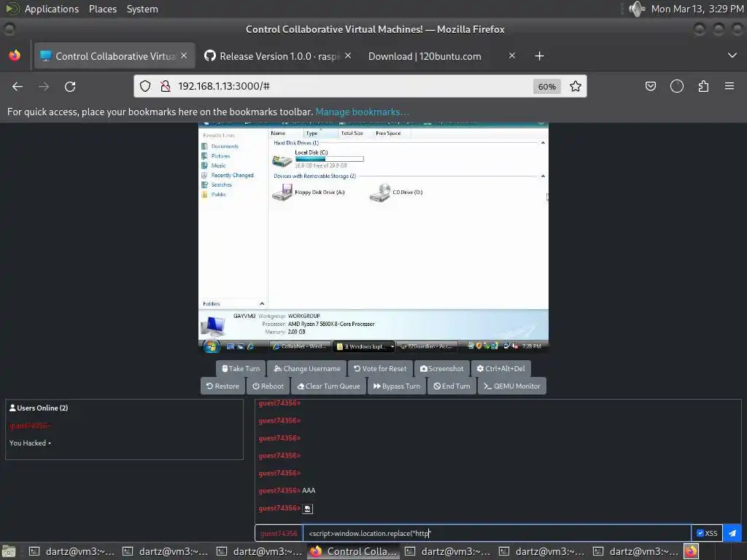Switch to Control Colla... window in bottom panel
Image resolution: width=747 pixels, height=560 pixels.
click(354, 551)
